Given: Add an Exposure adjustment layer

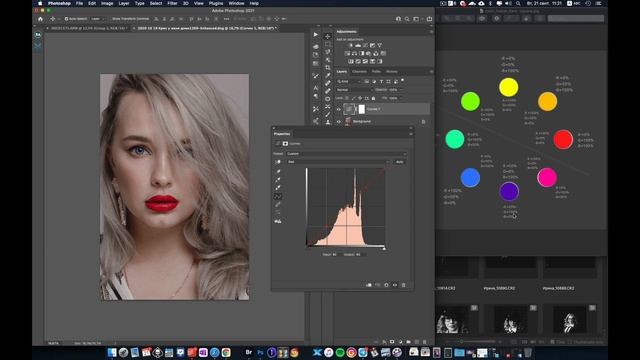Looking at the screenshot, I should click(372, 45).
